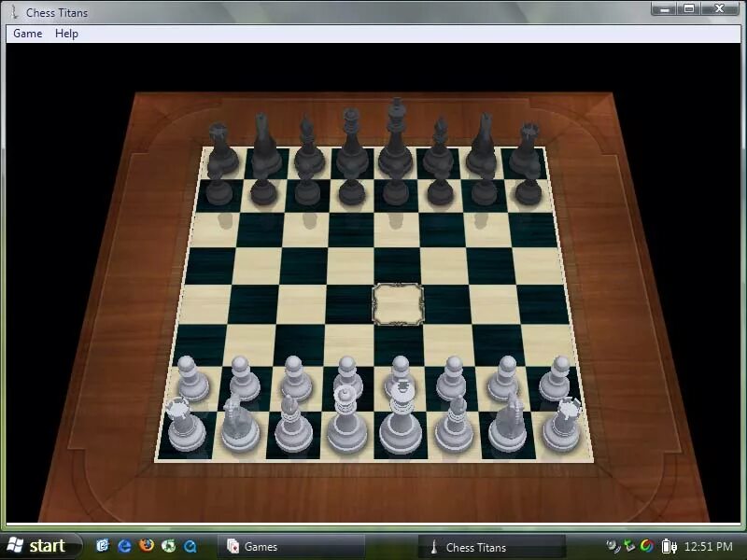Select the white queen on d1
This screenshot has height=560, width=747.
[x=347, y=420]
